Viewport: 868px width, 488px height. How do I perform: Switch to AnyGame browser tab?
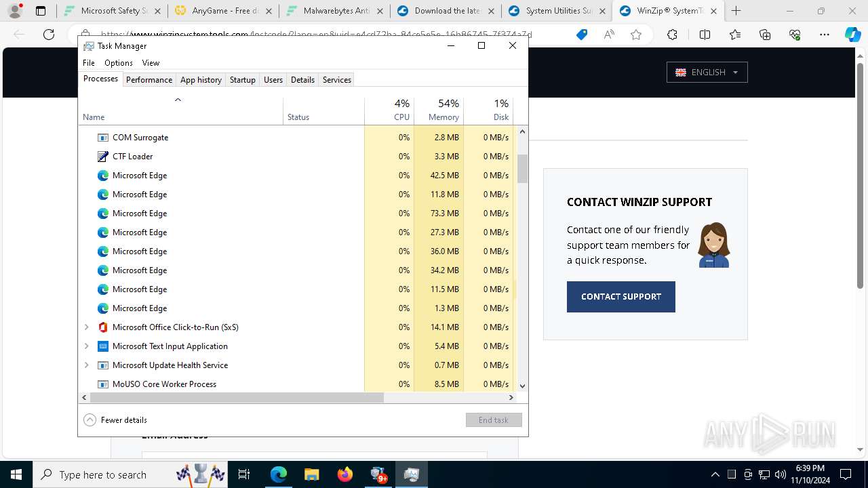pos(224,11)
